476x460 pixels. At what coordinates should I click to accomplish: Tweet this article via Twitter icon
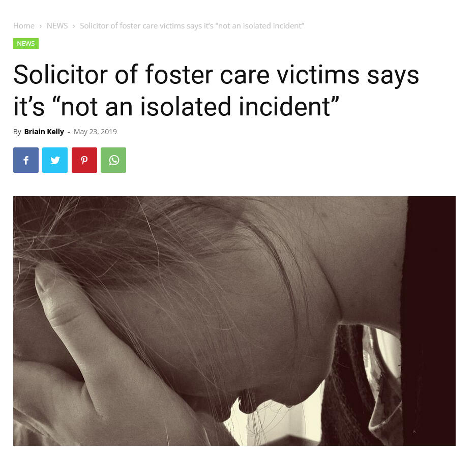(55, 160)
